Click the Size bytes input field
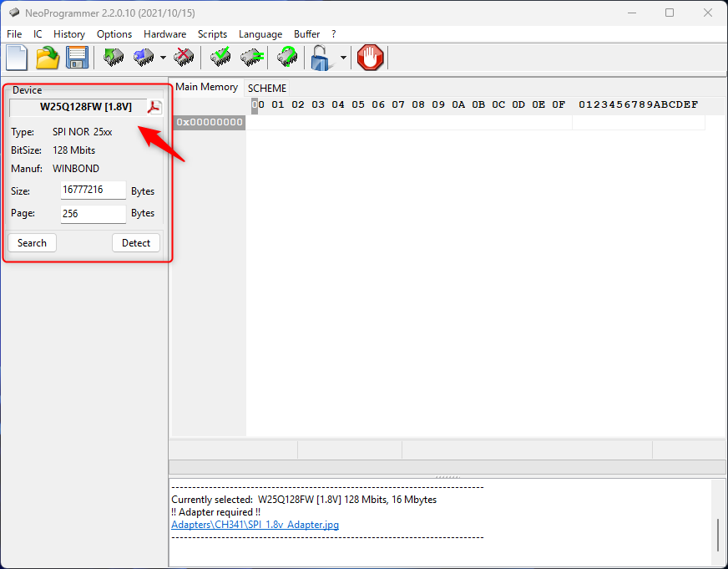 coord(93,191)
